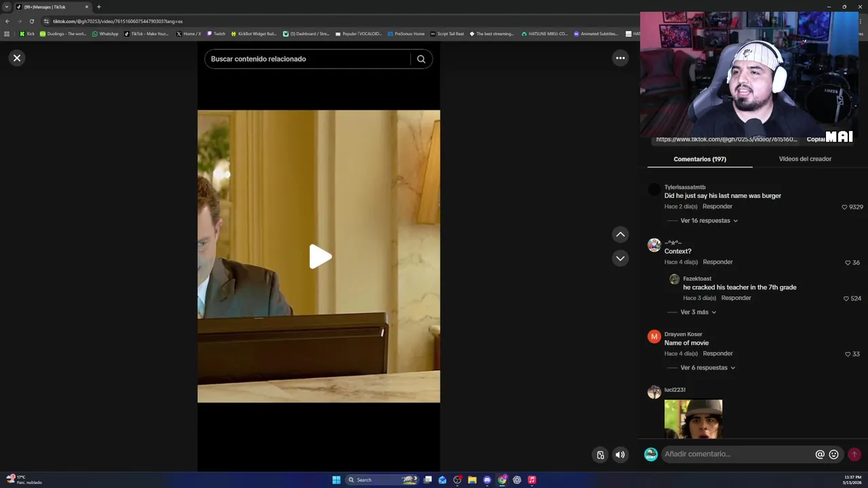
Task: Open the Kick bookmark
Action: 27,34
